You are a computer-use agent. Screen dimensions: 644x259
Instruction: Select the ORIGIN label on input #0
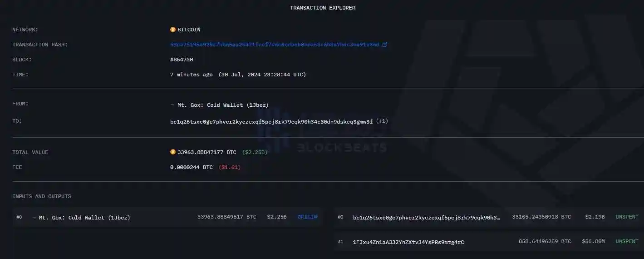click(x=307, y=217)
